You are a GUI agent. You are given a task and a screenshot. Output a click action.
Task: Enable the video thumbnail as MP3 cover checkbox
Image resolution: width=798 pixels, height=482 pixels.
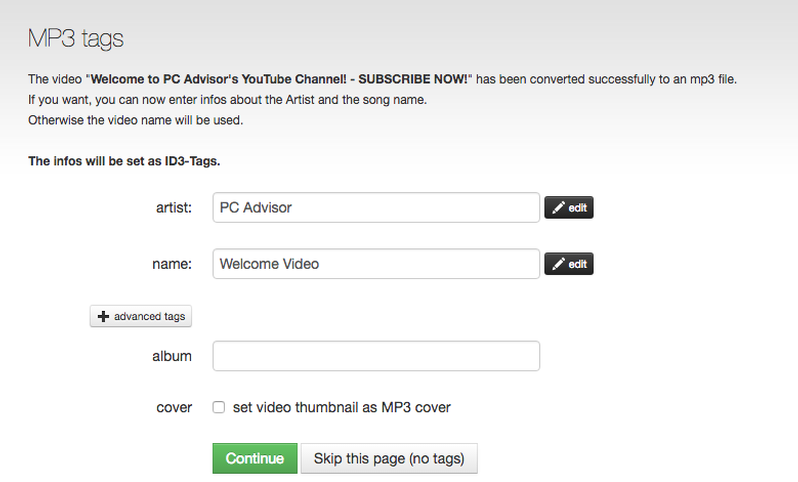click(218, 407)
